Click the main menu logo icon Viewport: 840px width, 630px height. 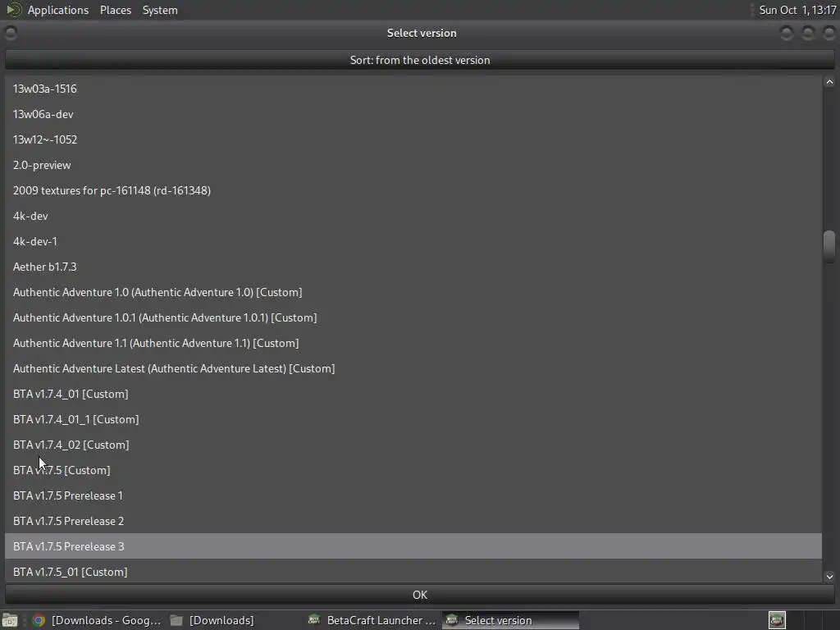[x=13, y=10]
